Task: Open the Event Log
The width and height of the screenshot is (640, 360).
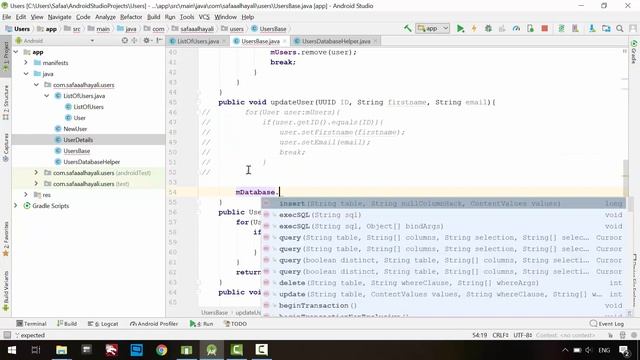Action: pos(607,324)
